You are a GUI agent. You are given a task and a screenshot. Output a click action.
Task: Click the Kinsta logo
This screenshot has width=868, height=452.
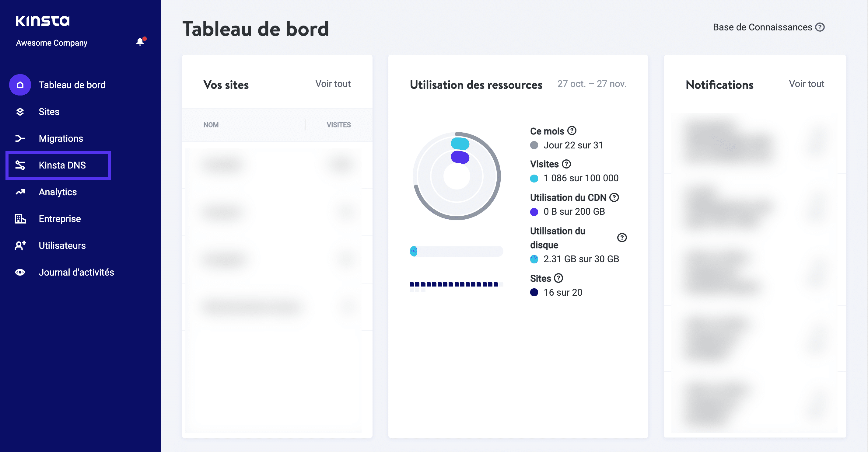[43, 21]
